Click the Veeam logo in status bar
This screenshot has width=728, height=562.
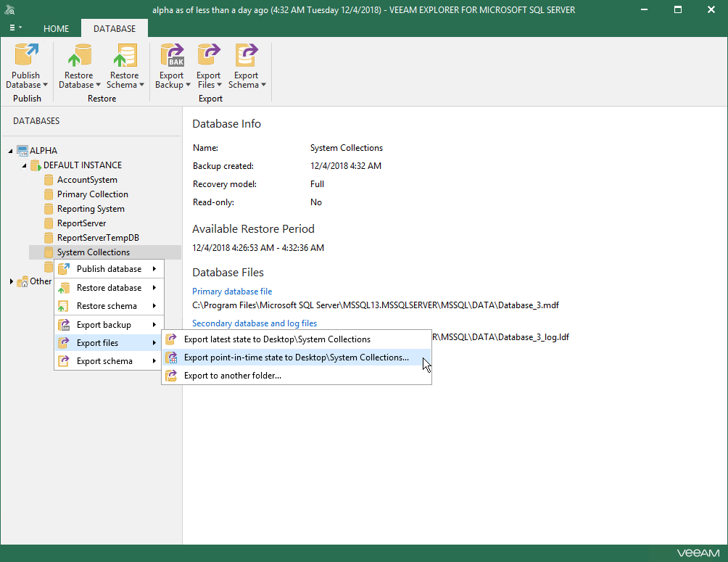point(698,553)
